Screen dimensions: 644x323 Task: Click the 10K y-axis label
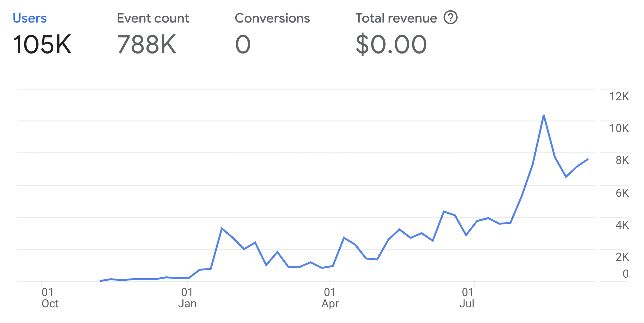(619, 128)
